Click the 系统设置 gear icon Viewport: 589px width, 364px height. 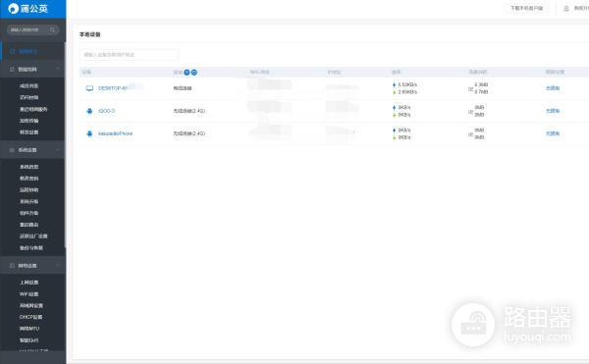point(12,150)
